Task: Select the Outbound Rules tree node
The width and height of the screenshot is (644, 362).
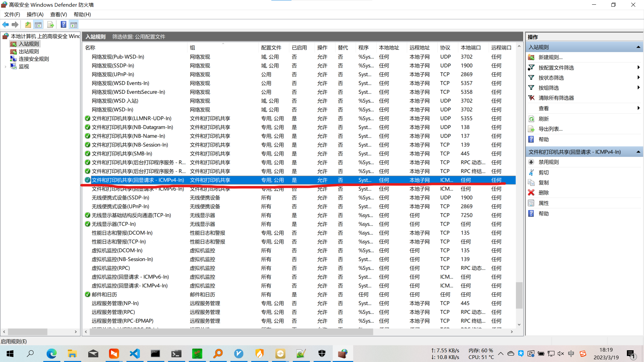Action: tap(29, 51)
